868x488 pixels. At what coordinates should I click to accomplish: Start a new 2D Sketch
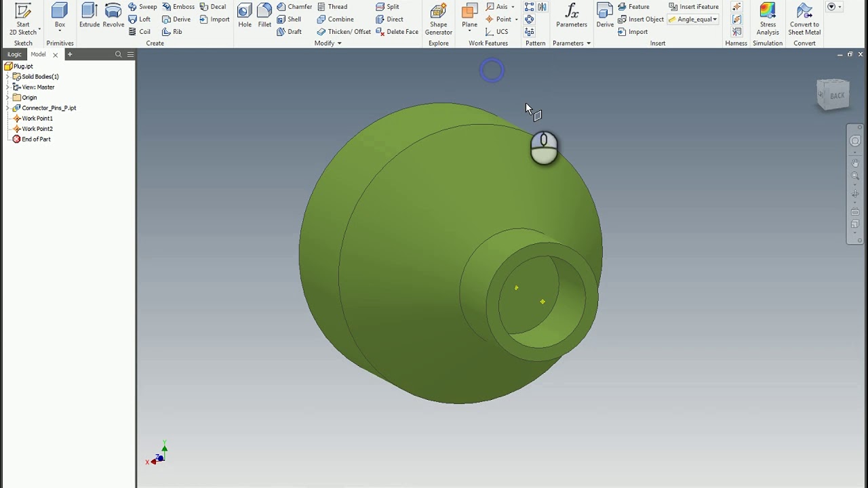pos(23,19)
